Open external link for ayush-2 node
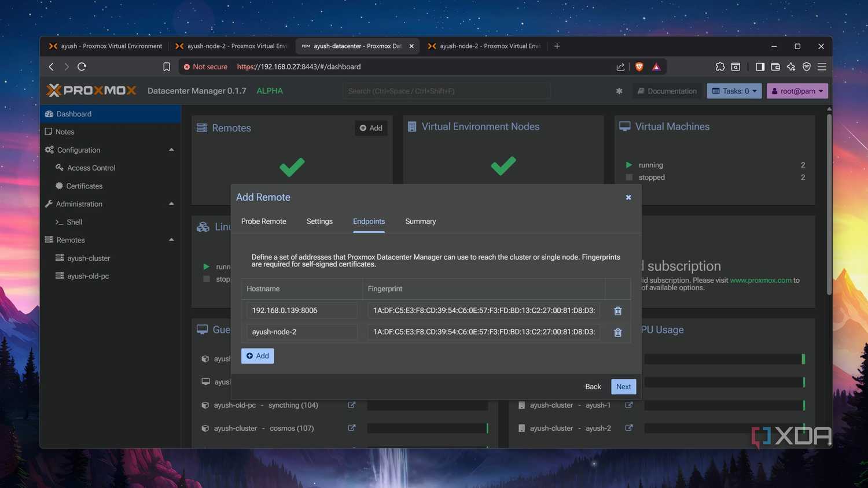The height and width of the screenshot is (488, 868). pyautogui.click(x=629, y=428)
